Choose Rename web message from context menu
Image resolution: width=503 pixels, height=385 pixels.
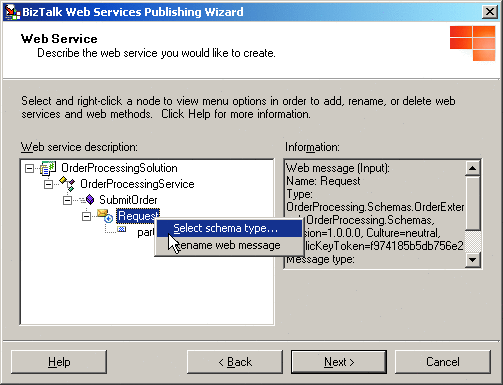[x=229, y=245]
